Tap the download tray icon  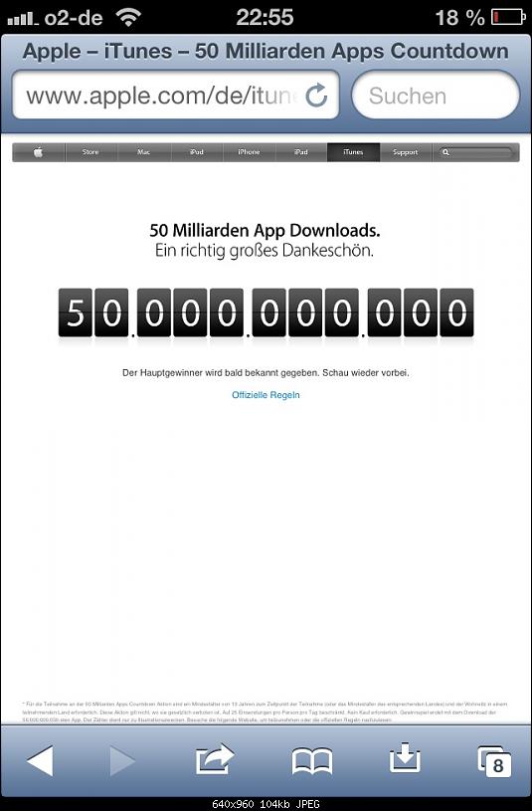[405, 757]
